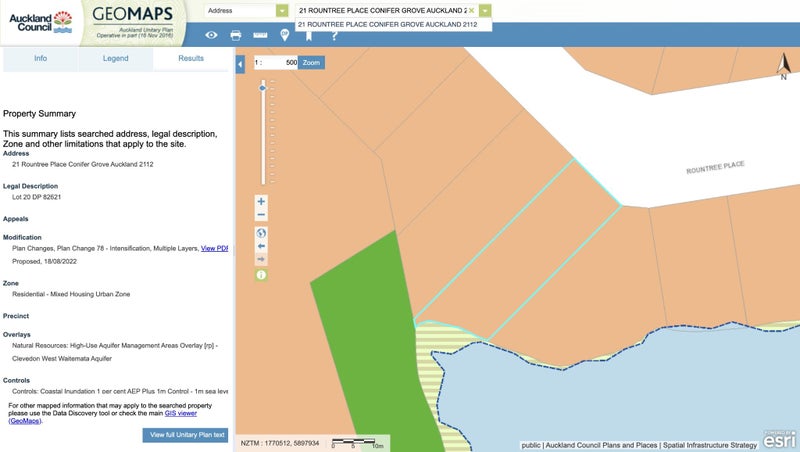
Task: Switch to the Legend tab
Action: pos(115,59)
